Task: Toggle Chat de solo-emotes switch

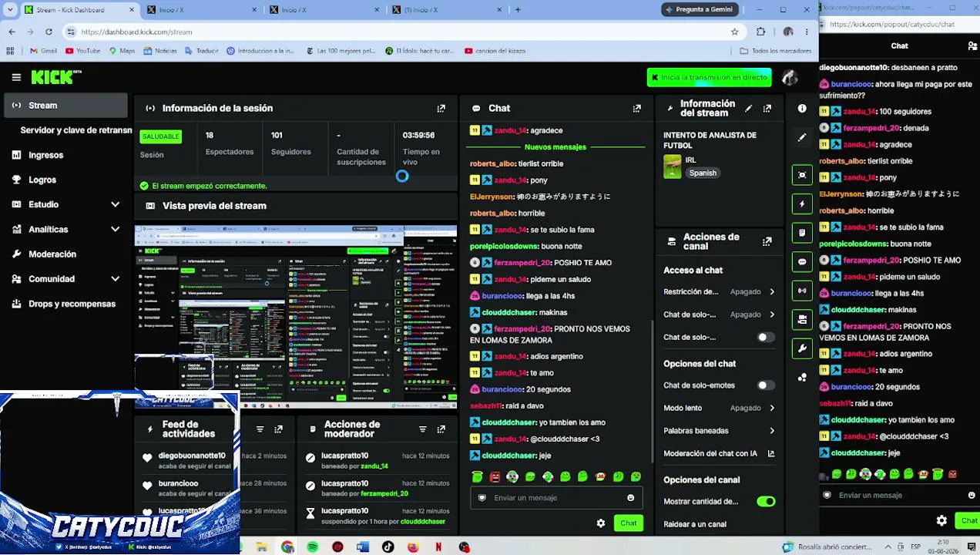Action: [765, 385]
